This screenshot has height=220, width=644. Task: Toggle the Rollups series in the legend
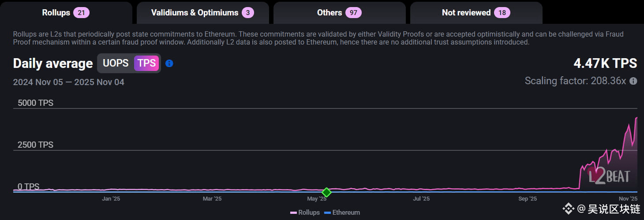[305, 213]
